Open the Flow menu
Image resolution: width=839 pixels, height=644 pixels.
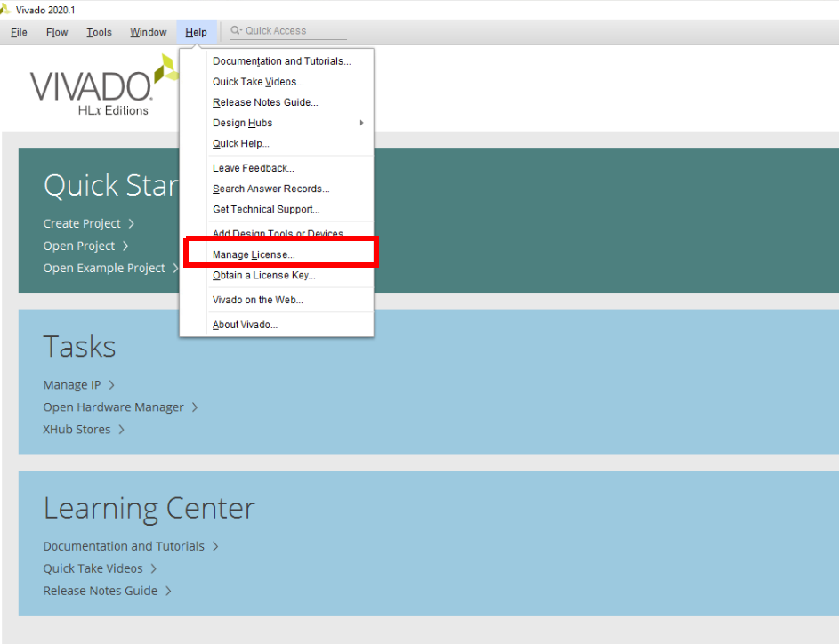click(x=57, y=33)
